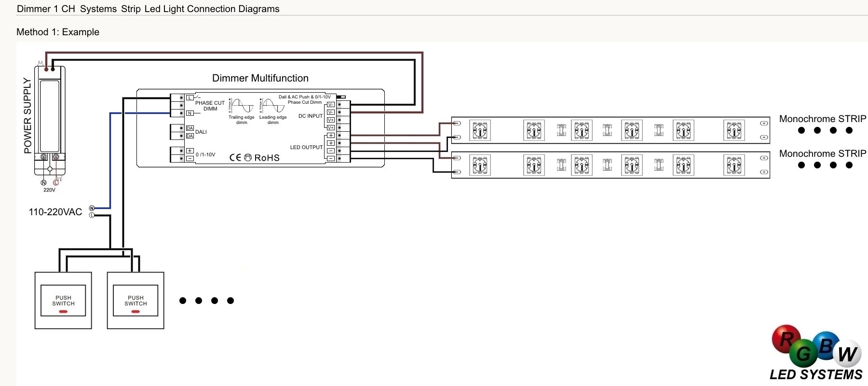Click the upper 'Monochrome STRIP' label
The height and width of the screenshot is (386, 868).
[823, 119]
